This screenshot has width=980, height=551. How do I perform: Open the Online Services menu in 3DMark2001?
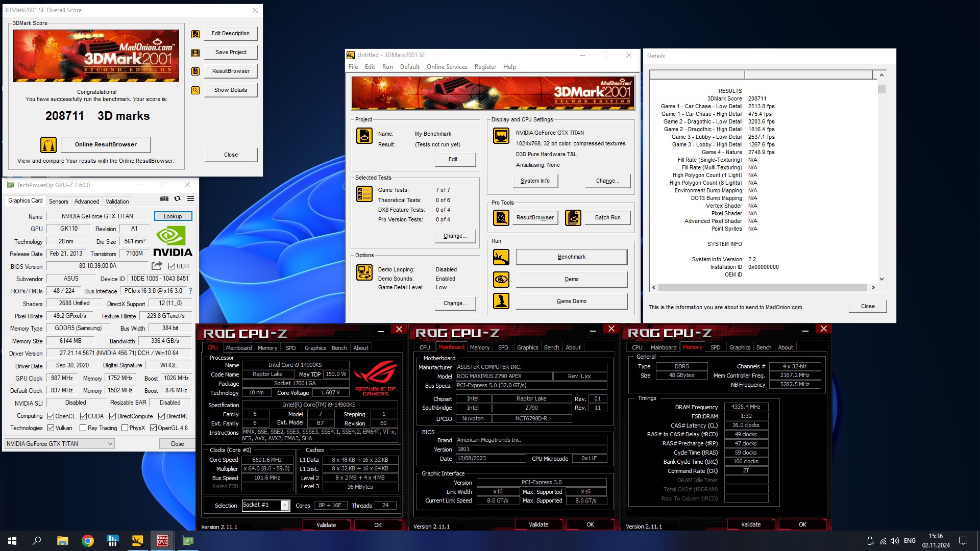click(x=447, y=67)
